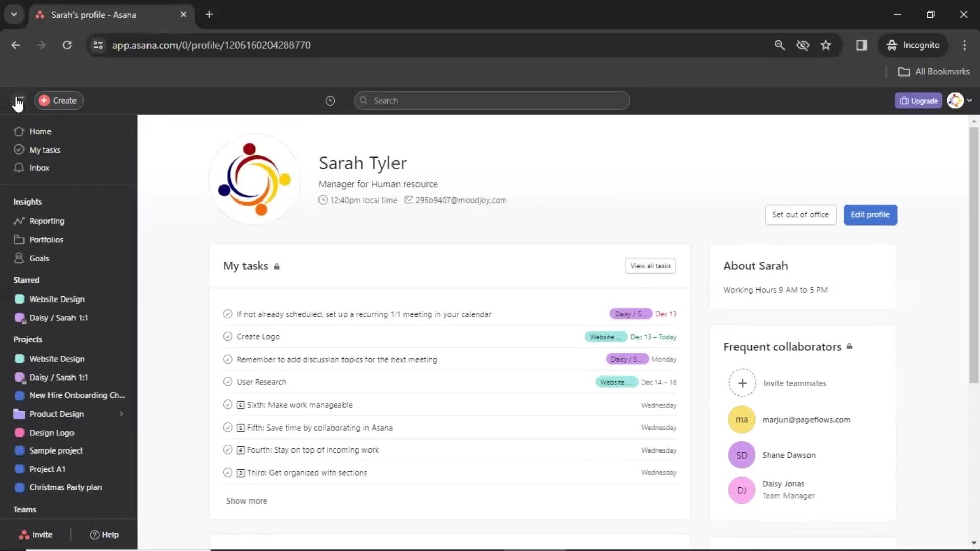980x551 pixels.
Task: Click the history/recents clock icon
Action: pyautogui.click(x=330, y=99)
